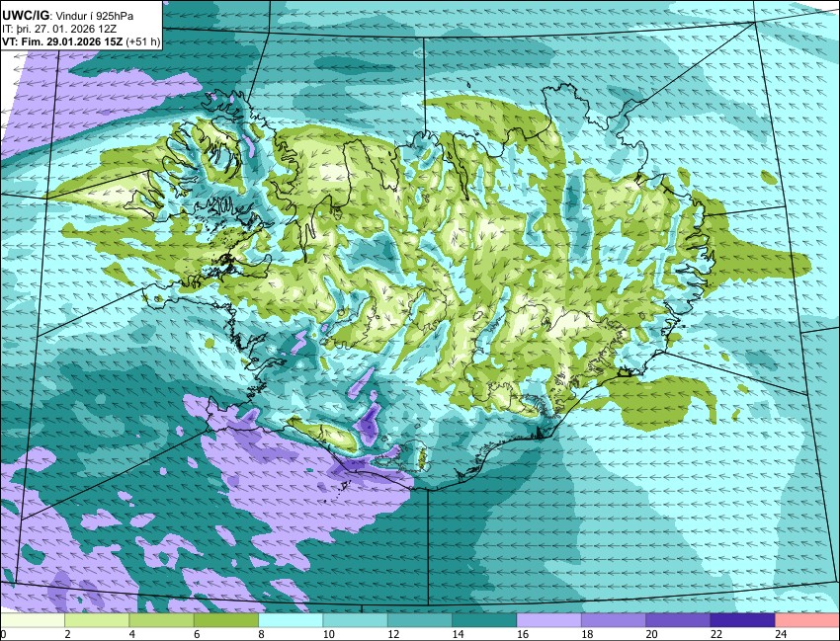Click the dark indigo 22–24 legend swatch

click(x=742, y=620)
